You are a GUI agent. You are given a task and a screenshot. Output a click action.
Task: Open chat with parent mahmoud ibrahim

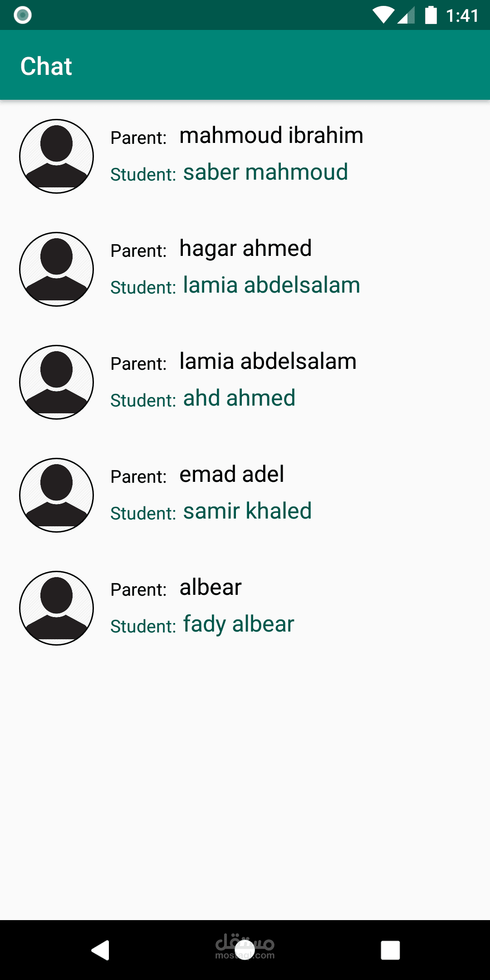tap(271, 136)
